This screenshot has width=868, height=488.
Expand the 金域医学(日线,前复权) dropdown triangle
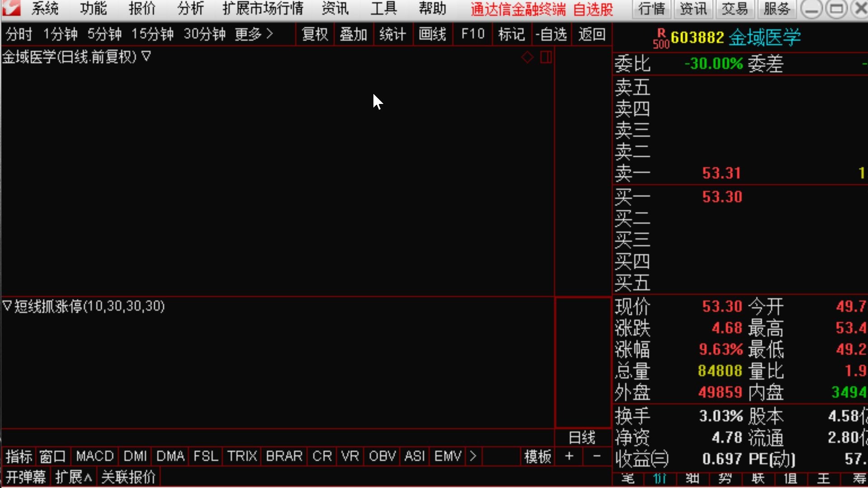click(146, 56)
